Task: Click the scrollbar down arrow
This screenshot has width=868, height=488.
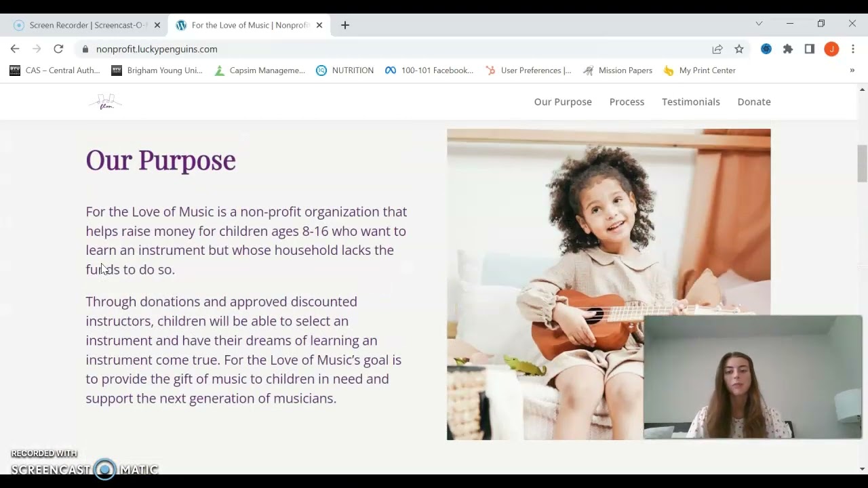Action: (863, 469)
